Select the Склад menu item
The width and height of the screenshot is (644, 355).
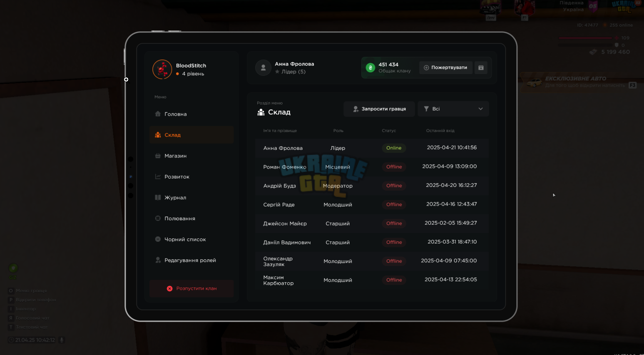coord(191,135)
